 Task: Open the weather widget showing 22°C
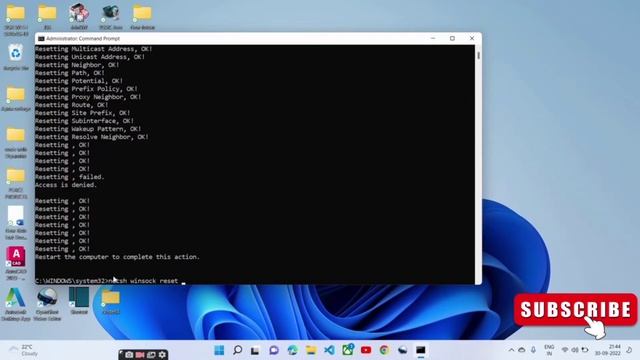click(23, 350)
